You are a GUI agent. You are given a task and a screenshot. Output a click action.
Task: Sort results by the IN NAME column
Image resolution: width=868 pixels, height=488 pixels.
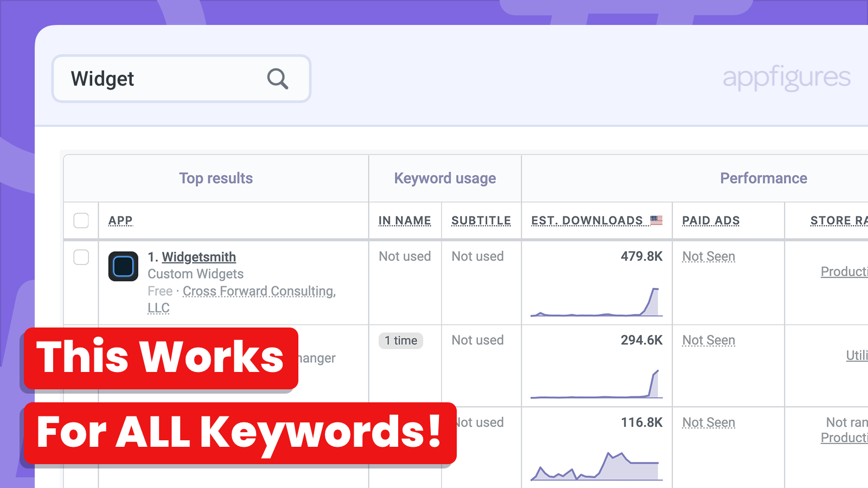(x=405, y=220)
